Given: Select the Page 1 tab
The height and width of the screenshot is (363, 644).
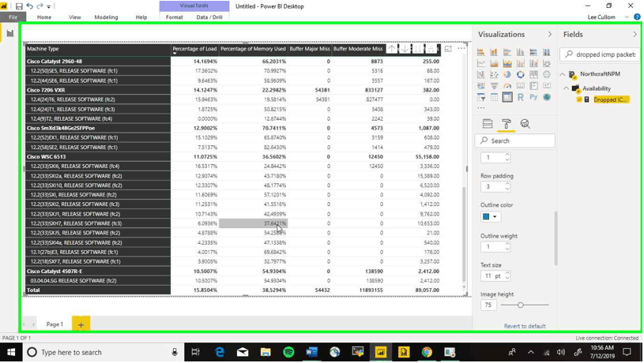Looking at the screenshot, I should (x=55, y=324).
